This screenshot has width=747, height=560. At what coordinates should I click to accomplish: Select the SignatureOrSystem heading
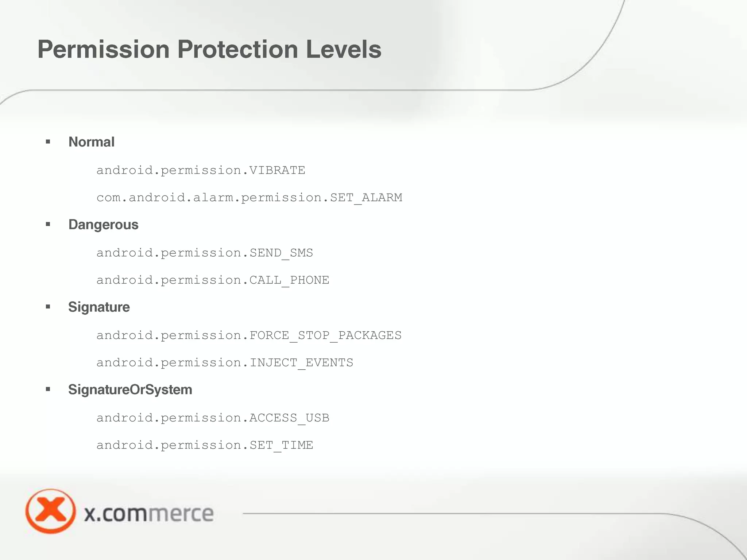(x=130, y=389)
